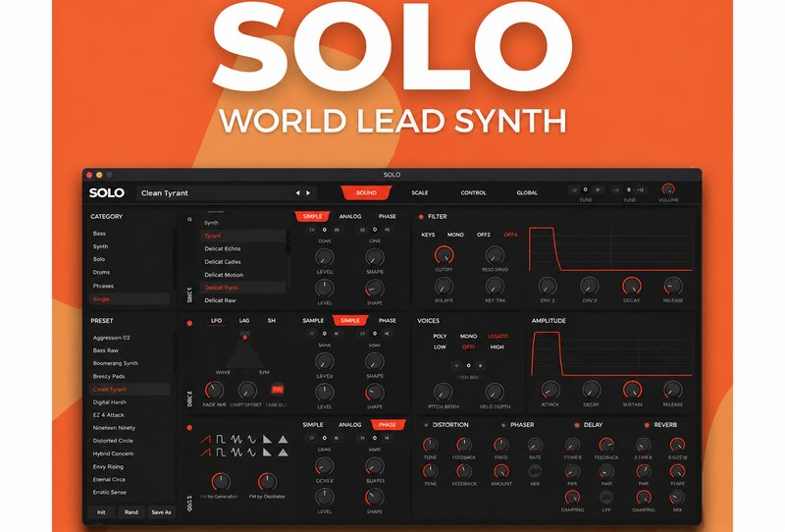Select the square waveform icon in the top row
The height and width of the screenshot is (532, 785).
tap(221, 440)
